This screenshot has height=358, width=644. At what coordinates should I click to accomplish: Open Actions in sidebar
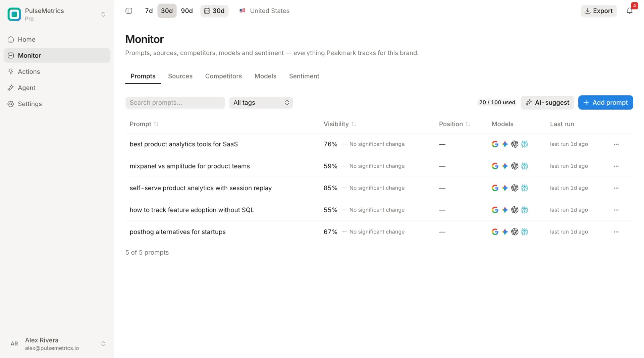pyautogui.click(x=57, y=71)
